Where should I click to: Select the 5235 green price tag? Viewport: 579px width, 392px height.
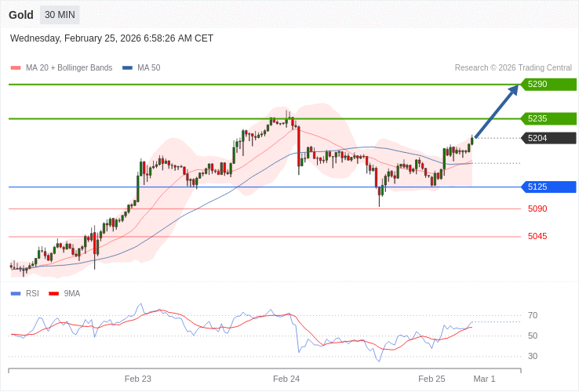548,118
